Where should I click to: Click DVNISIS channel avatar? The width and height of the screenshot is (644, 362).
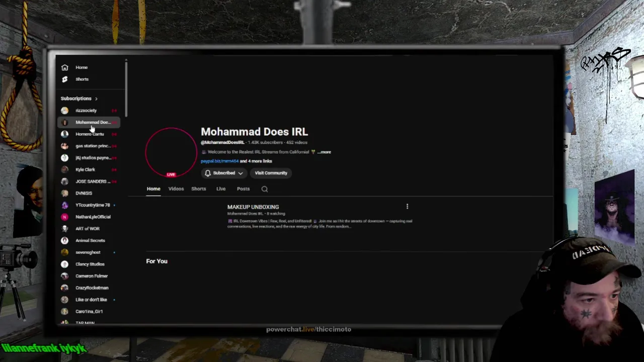coord(64,193)
